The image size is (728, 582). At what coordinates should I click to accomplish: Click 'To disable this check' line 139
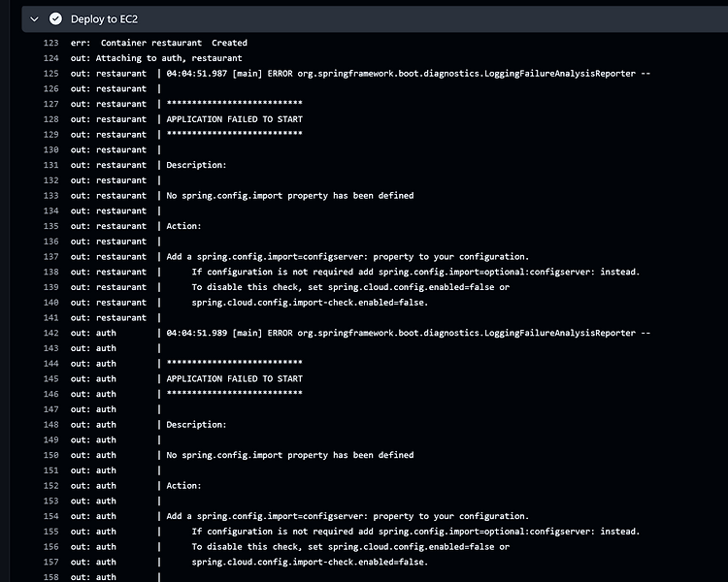(350, 287)
